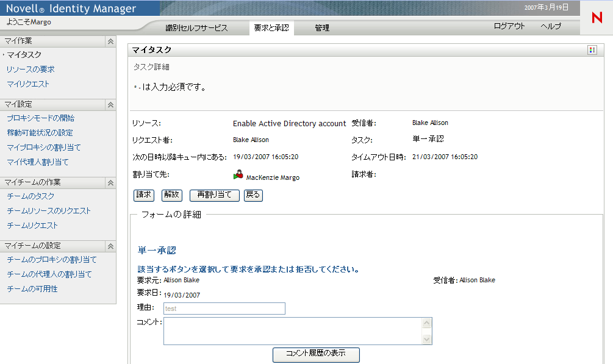
Task: Open チームのタスク link
Action: (30, 196)
